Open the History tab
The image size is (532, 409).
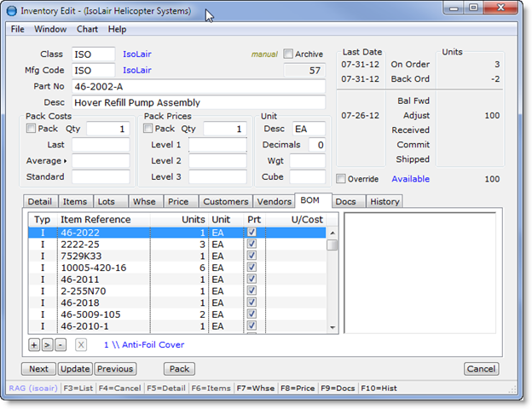tap(384, 201)
